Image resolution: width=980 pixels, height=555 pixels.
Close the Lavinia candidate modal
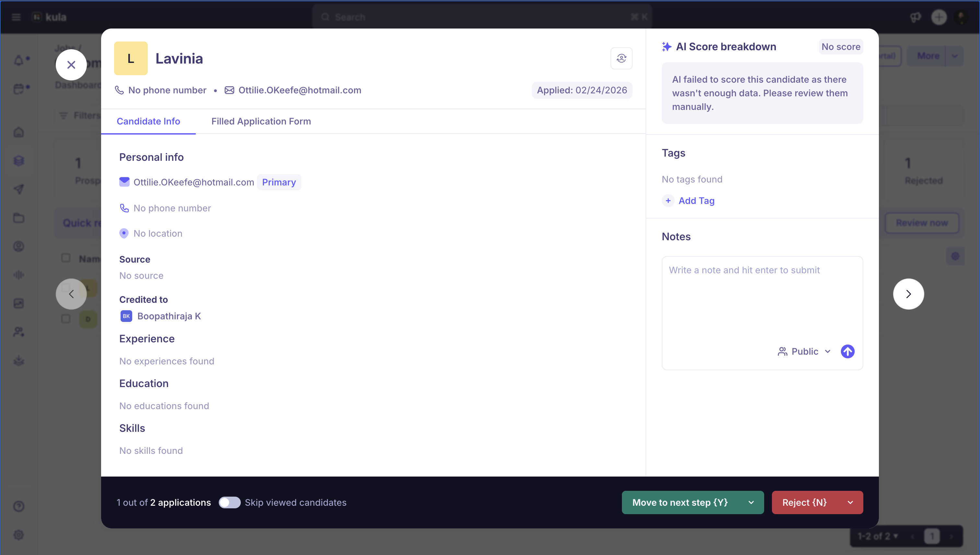[x=71, y=65]
